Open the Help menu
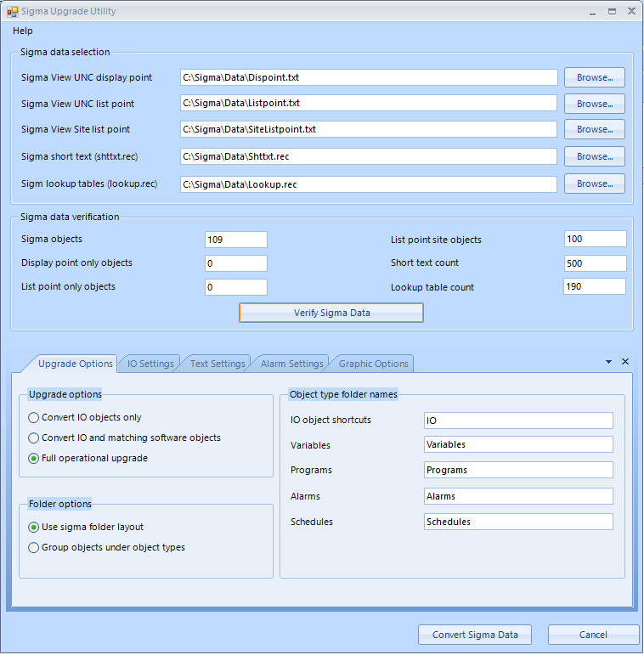Screen dimensions: 644x655 pos(23,31)
